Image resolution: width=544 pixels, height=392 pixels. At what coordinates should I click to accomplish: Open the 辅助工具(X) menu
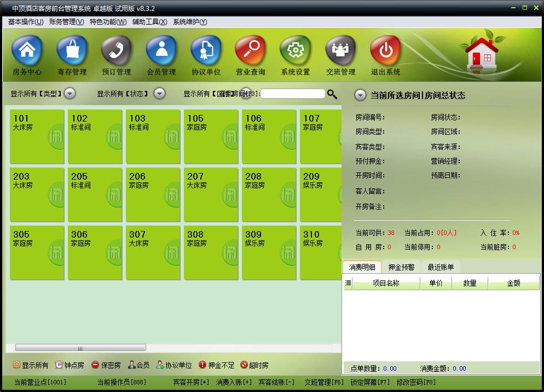[x=149, y=22]
